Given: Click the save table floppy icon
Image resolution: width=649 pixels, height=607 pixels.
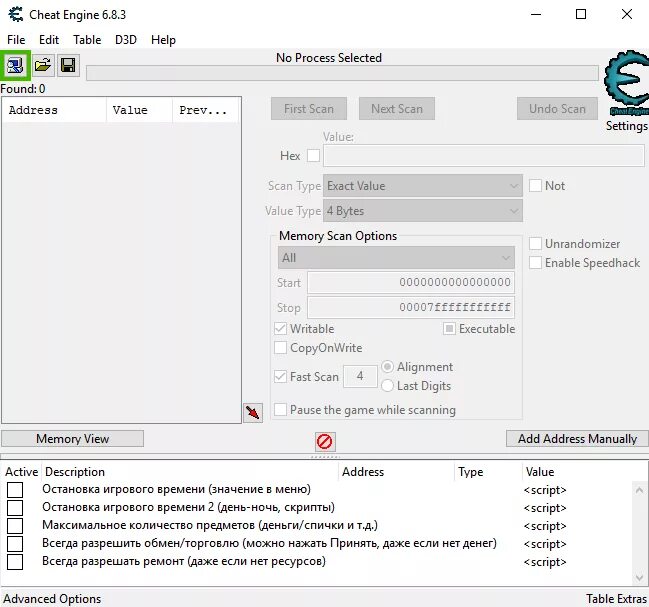Looking at the screenshot, I should click(x=68, y=65).
